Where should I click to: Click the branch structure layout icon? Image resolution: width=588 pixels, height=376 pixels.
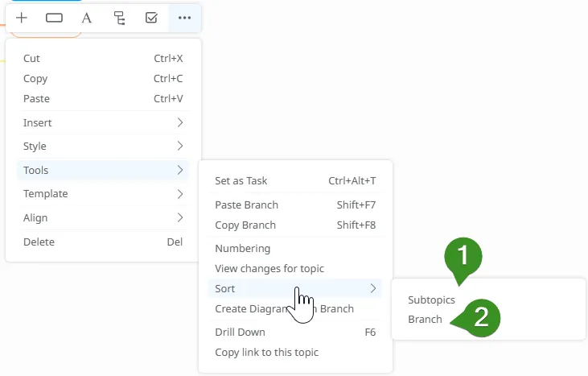119,18
